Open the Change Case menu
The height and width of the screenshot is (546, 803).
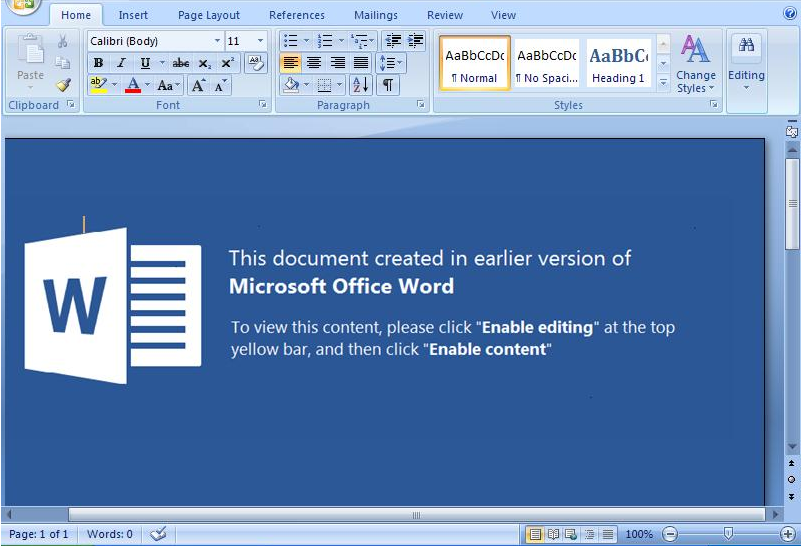point(168,85)
